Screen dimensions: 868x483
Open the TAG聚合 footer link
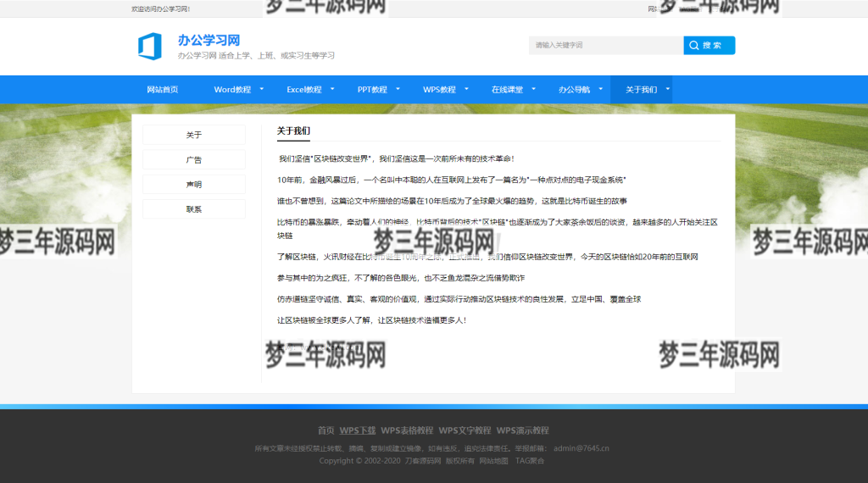pos(530,461)
